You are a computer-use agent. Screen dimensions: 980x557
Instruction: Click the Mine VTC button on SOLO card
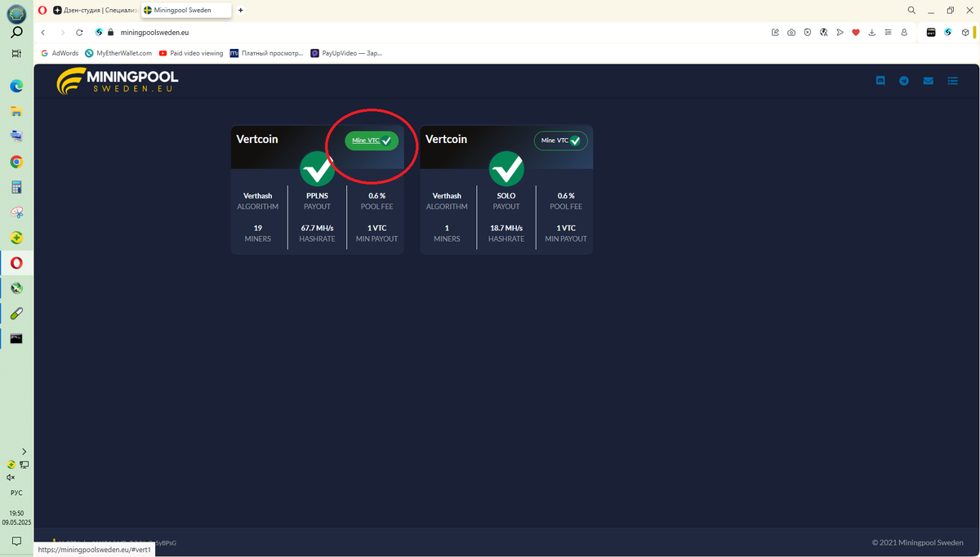pyautogui.click(x=560, y=140)
